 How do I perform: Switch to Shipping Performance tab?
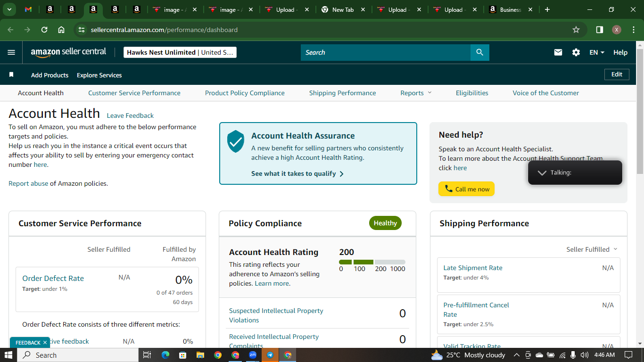(x=343, y=93)
